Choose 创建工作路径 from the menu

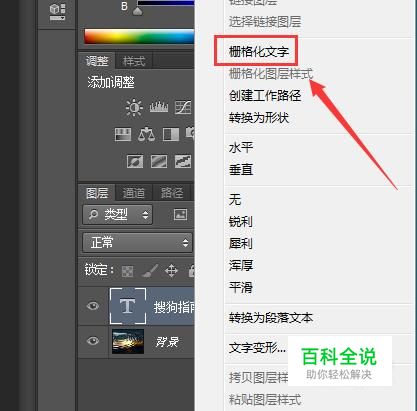(x=265, y=96)
